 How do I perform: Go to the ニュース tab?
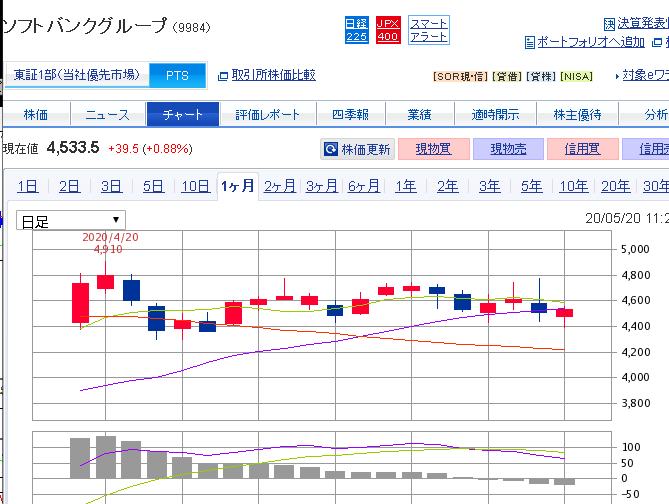(107, 114)
